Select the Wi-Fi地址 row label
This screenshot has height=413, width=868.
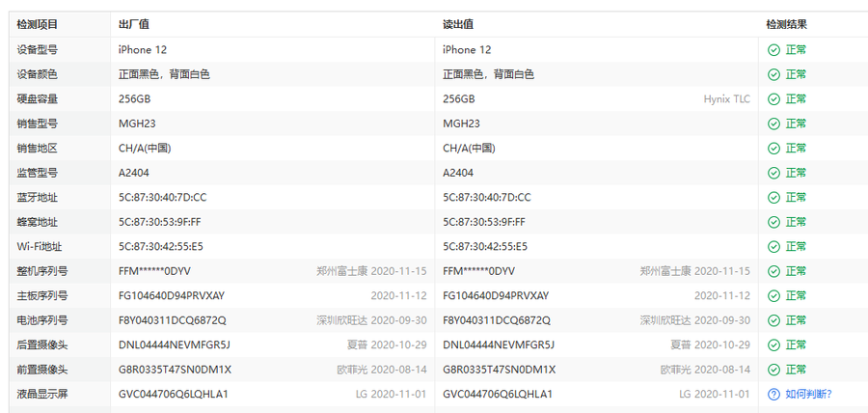coord(40,246)
